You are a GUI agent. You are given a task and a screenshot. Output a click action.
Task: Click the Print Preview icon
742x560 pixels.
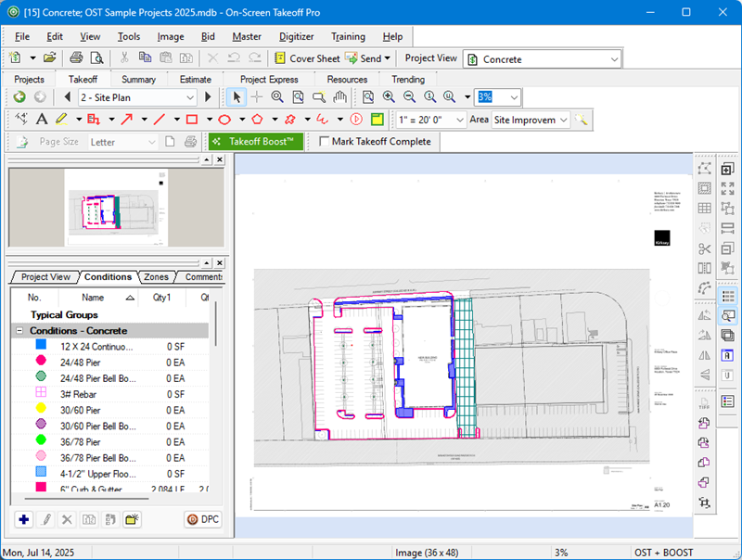point(97,57)
